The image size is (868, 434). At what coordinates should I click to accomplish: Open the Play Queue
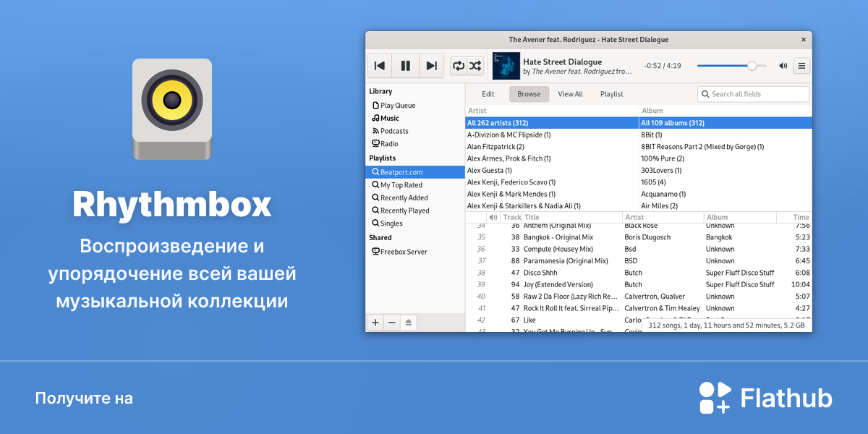coord(415,106)
